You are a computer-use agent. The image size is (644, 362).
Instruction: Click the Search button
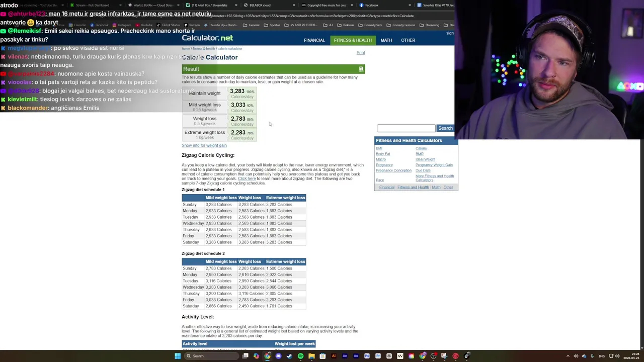tap(445, 128)
